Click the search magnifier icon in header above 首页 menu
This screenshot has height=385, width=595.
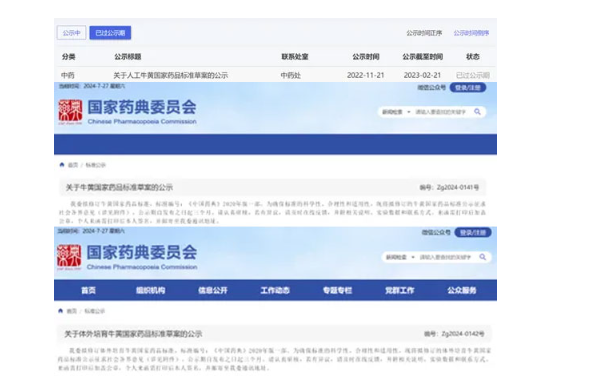pyautogui.click(x=483, y=257)
